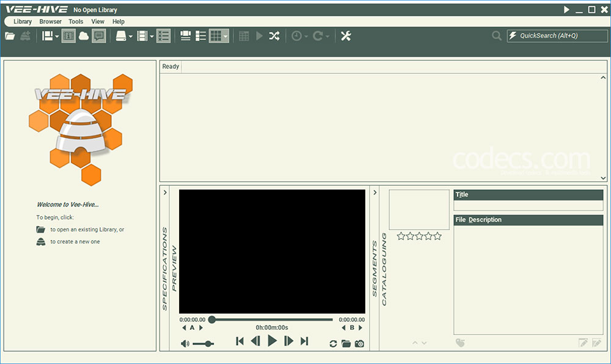Screen dimensions: 611x364
Task: Switch to the detailed list view
Action: click(200, 36)
